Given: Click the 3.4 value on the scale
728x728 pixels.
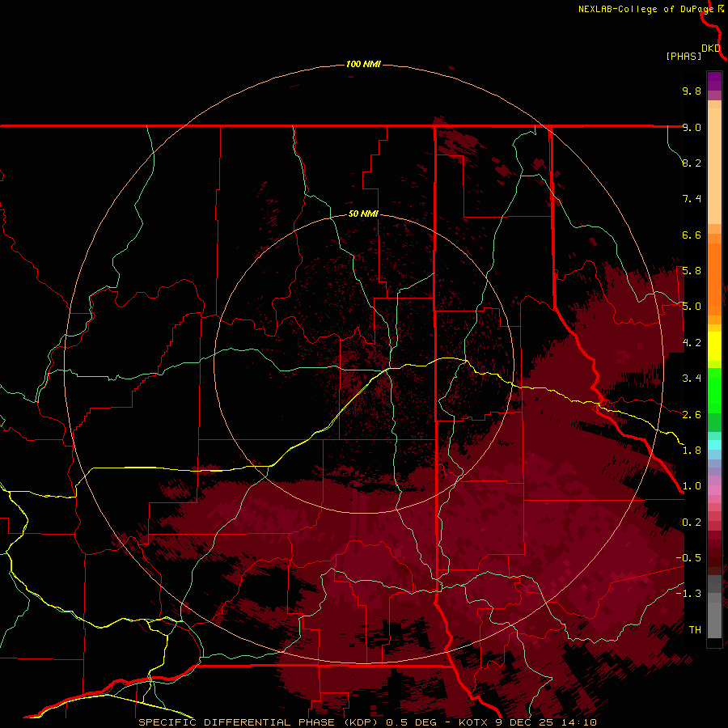Looking at the screenshot, I should point(692,379).
